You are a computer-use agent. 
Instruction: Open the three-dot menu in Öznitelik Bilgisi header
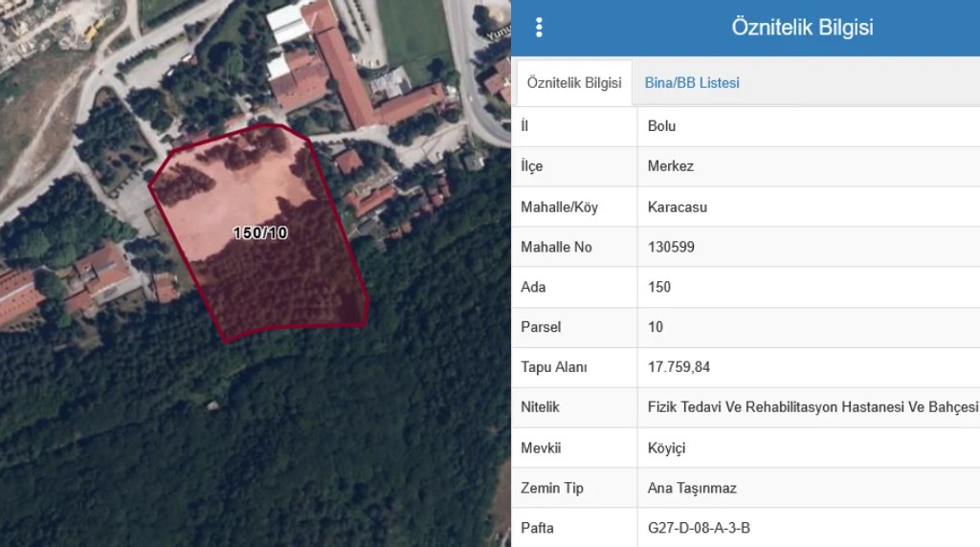[539, 28]
